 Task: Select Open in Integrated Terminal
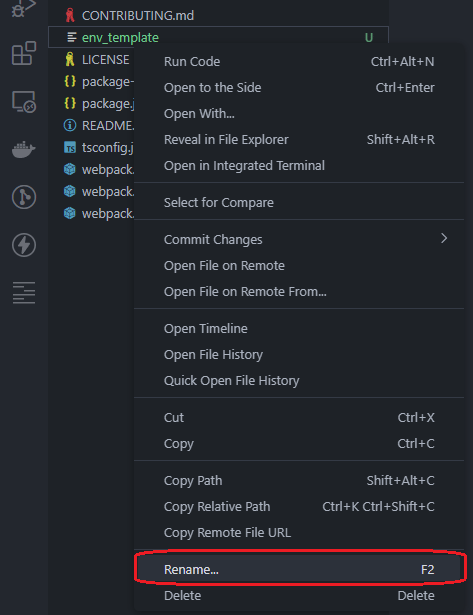pyautogui.click(x=299, y=166)
